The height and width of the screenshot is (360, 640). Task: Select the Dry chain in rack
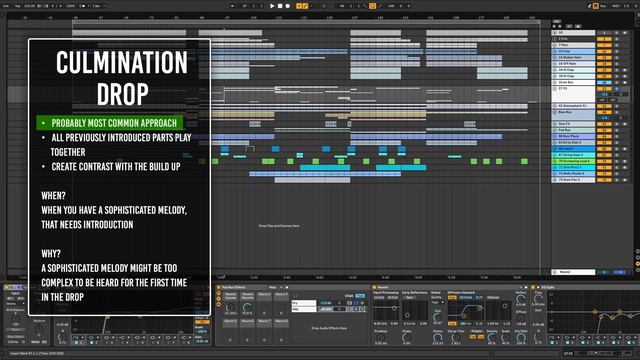point(304,303)
